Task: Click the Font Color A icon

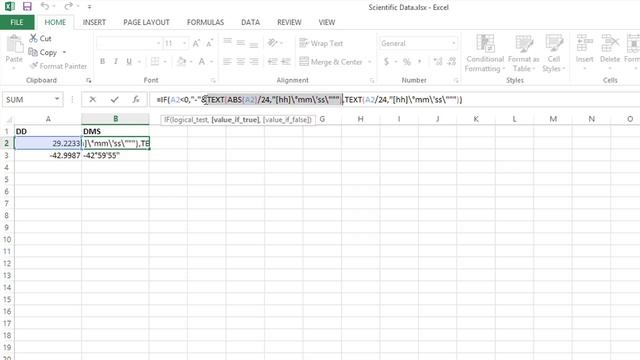Action: (x=202, y=62)
